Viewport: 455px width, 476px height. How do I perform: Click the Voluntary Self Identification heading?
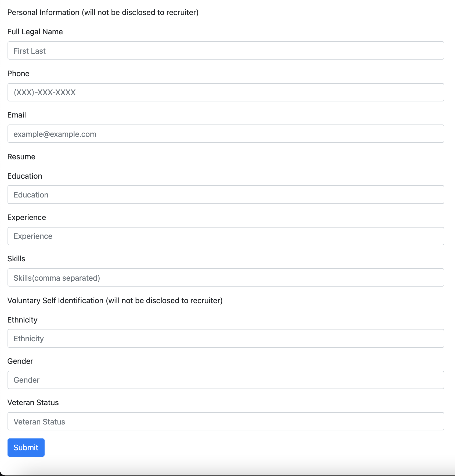[x=115, y=301]
